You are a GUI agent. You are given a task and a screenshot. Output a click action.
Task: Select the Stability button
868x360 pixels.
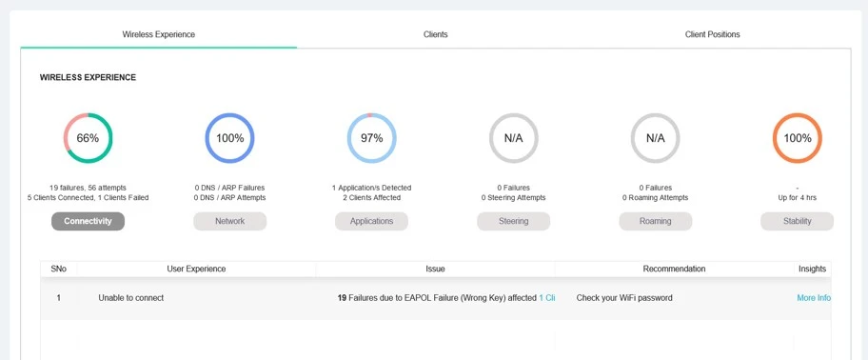[798, 221]
